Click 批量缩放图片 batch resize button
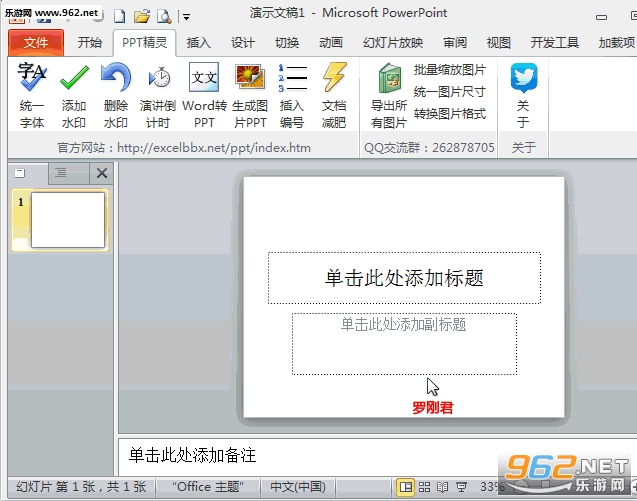This screenshot has width=637, height=501. (x=449, y=70)
